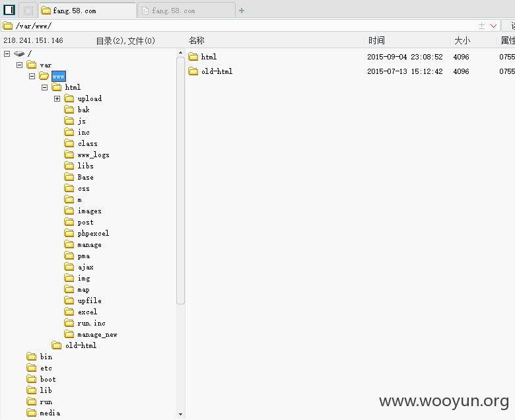This screenshot has width=515, height=420.
Task: Select the bak folder in tree
Action: coord(83,110)
